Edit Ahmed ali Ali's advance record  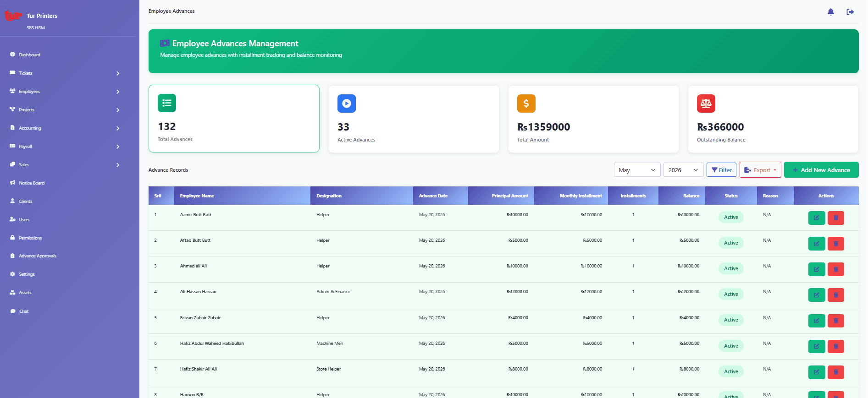pyautogui.click(x=817, y=269)
